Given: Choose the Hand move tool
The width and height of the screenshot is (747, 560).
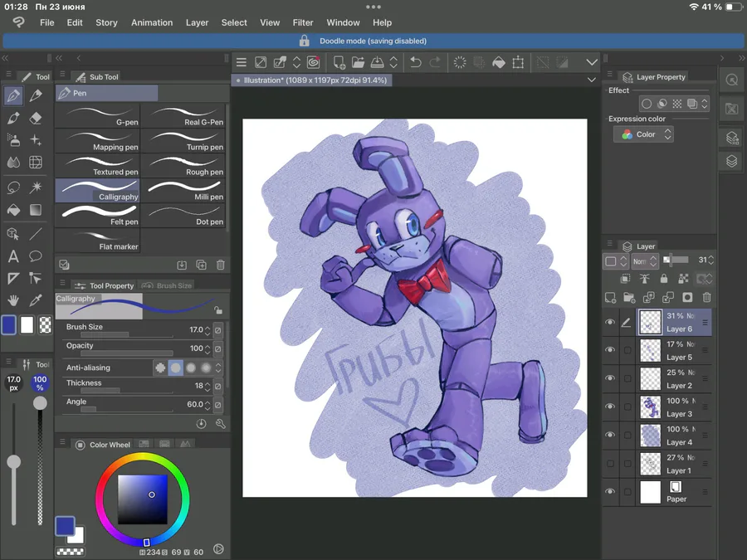Looking at the screenshot, I should click(13, 300).
